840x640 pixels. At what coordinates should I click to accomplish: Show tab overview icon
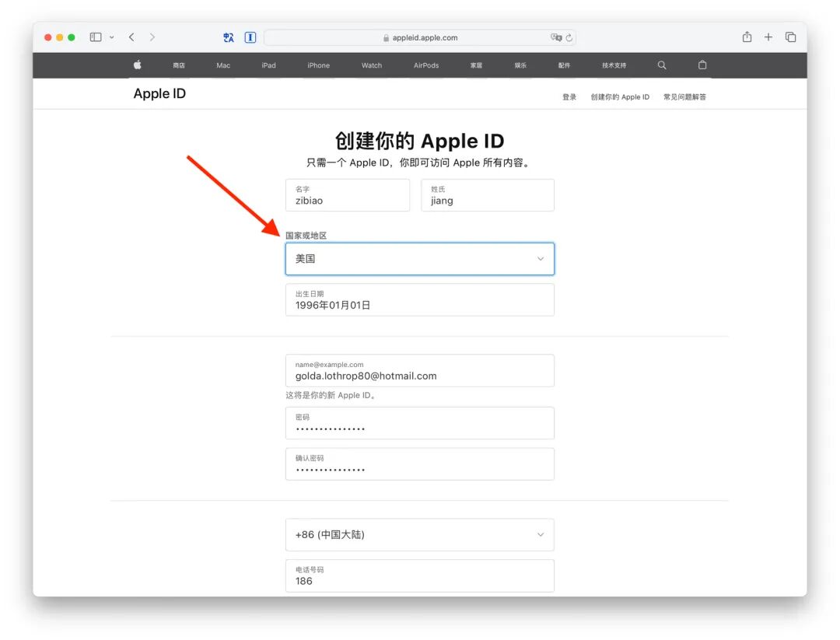click(790, 37)
